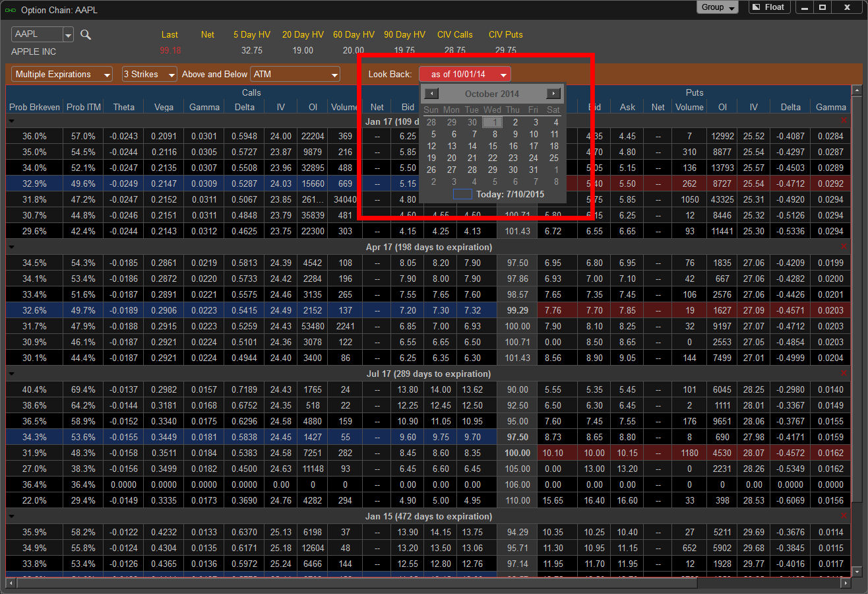Click the symbol search magnifier icon

(86, 35)
